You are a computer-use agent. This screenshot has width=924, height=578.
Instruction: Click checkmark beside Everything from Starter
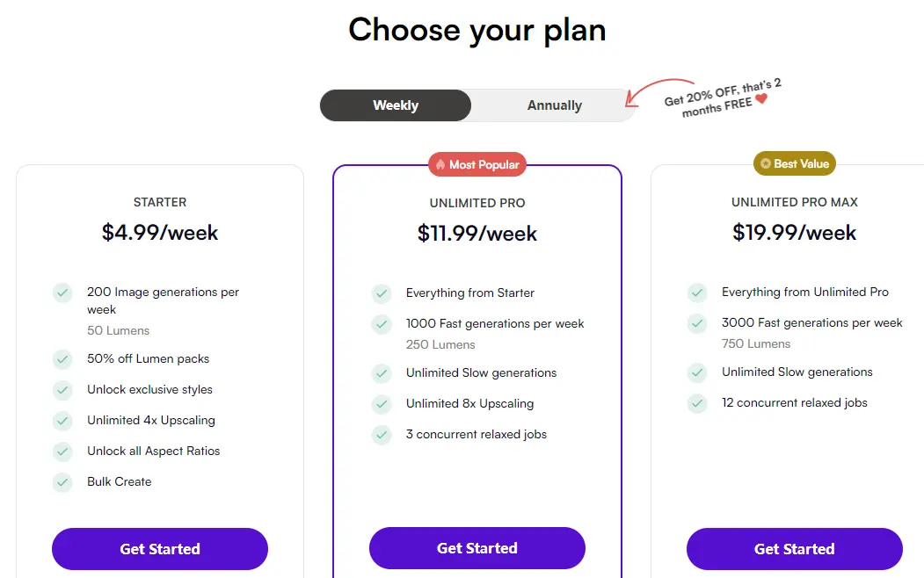point(382,293)
